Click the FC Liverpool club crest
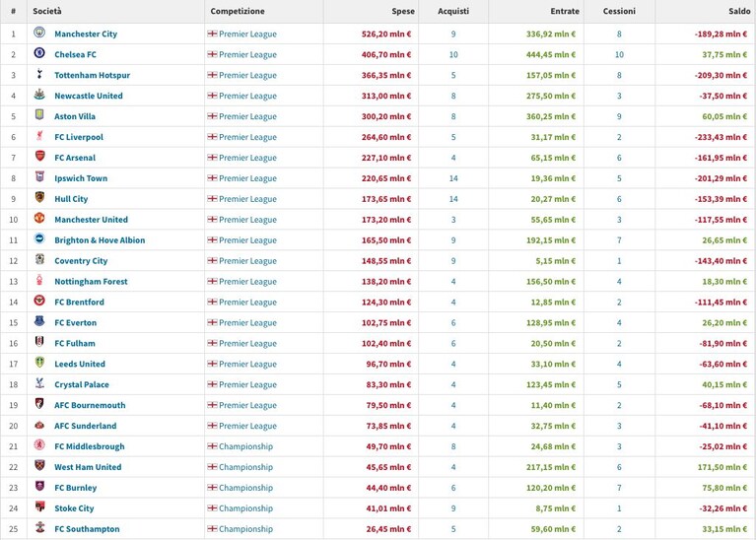The width and height of the screenshot is (756, 540). [x=39, y=135]
